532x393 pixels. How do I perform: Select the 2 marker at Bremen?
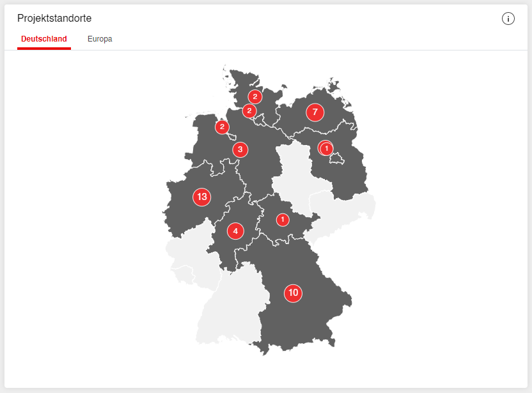pos(222,127)
